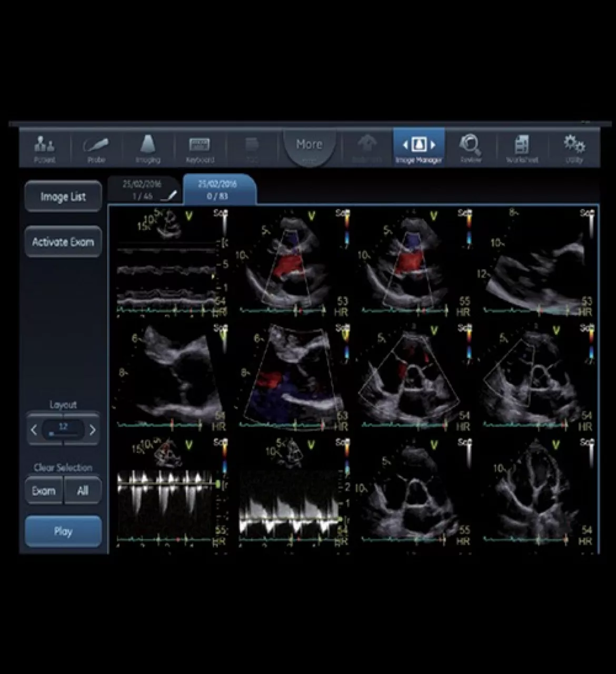Select the zoomed grayscale thumbnail with depth 6 and 8
The image size is (616, 674).
(x=170, y=378)
